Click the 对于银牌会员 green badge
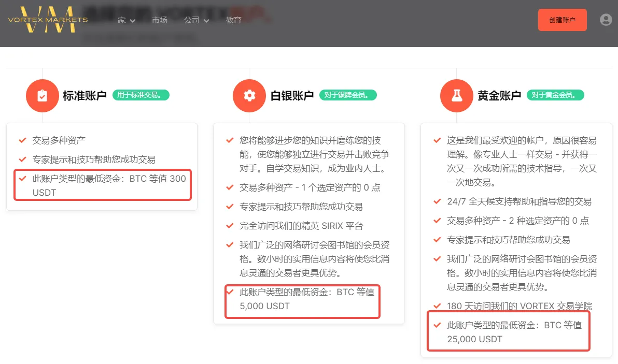The image size is (618, 364). click(x=348, y=95)
